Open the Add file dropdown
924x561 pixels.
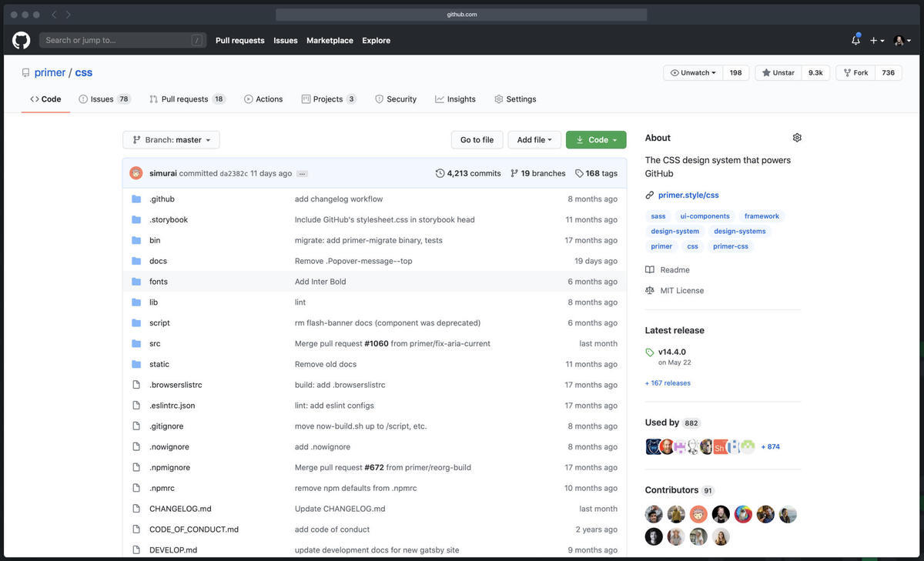click(x=534, y=140)
